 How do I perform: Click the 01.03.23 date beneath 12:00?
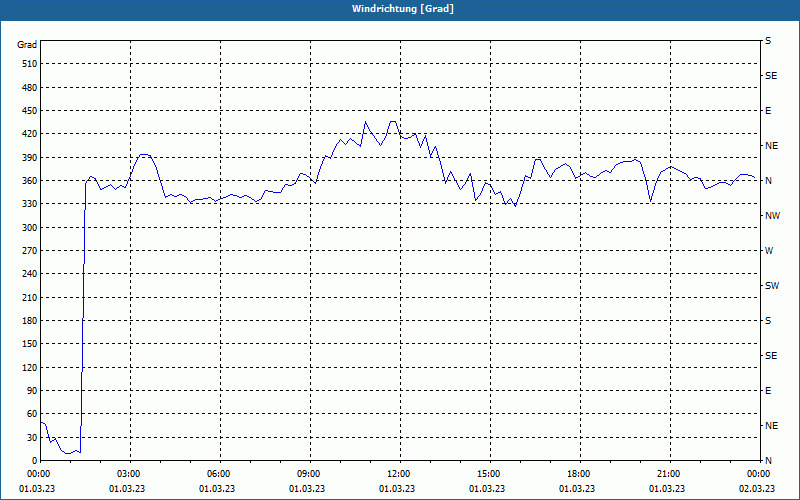point(397,489)
